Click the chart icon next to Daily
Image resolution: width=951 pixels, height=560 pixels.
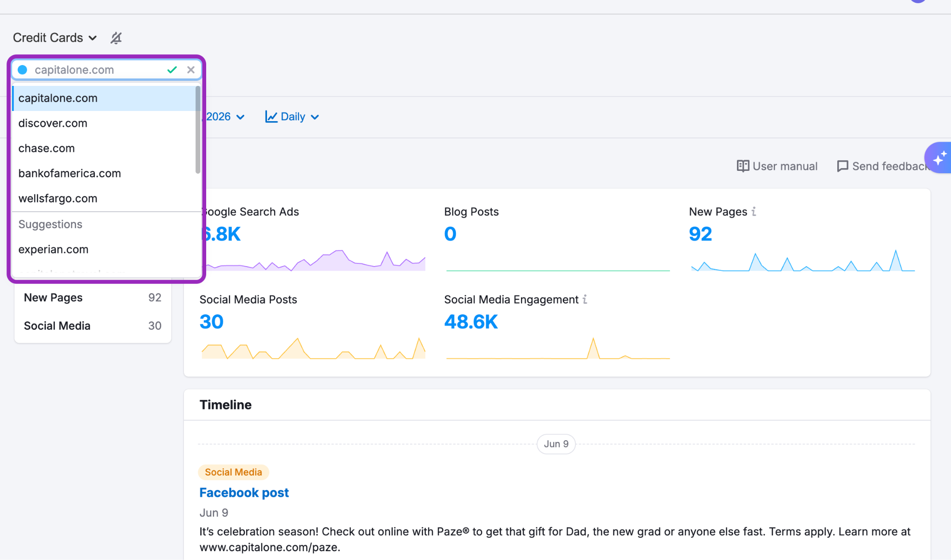(271, 117)
